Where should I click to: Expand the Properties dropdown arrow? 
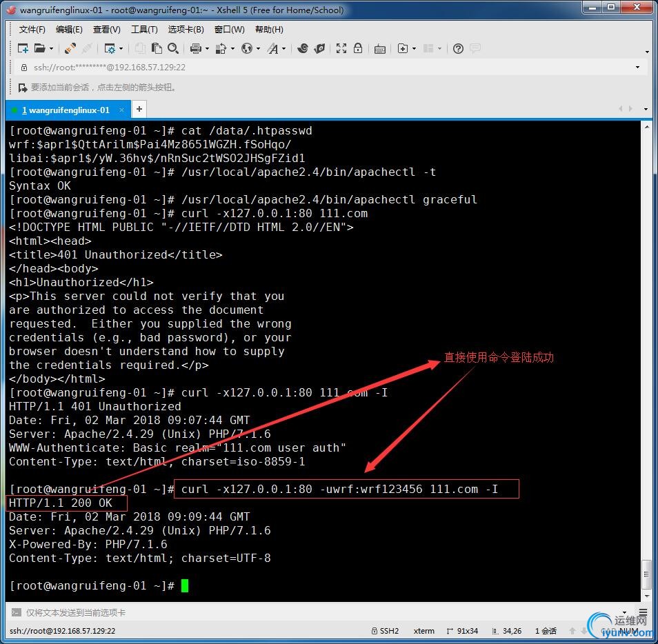pos(121,49)
